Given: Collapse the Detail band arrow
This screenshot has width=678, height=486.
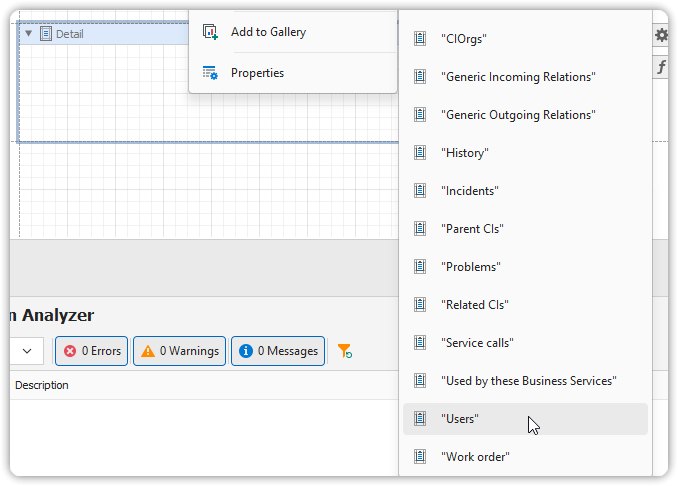Looking at the screenshot, I should click(29, 34).
